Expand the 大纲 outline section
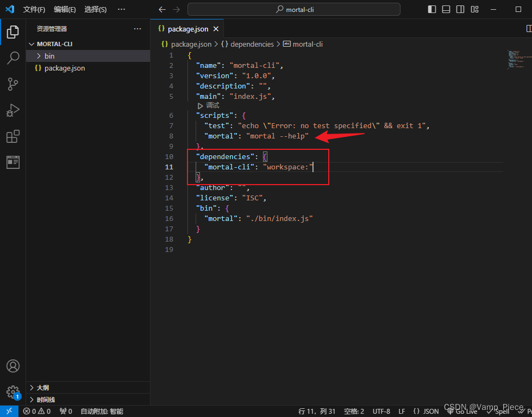 point(88,388)
